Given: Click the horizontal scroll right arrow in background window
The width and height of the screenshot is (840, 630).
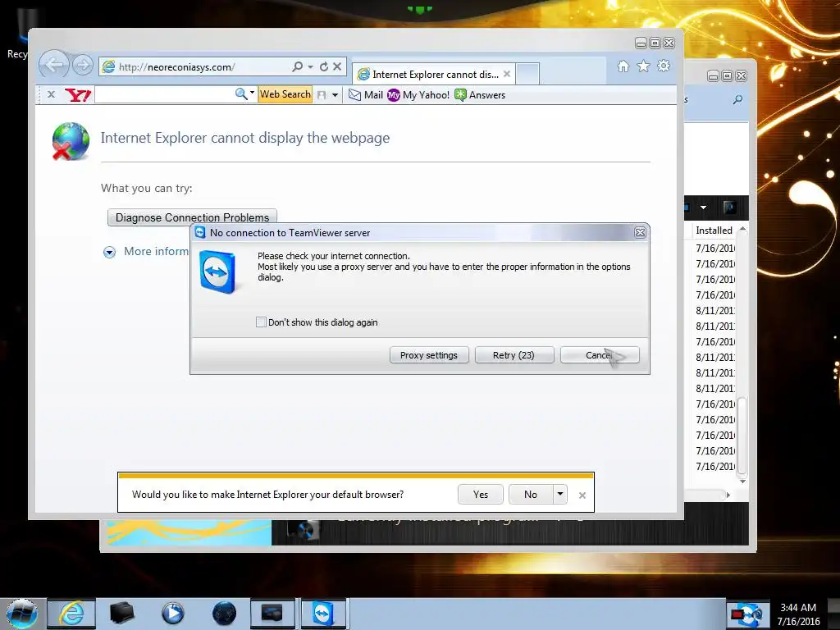Looking at the screenshot, I should pyautogui.click(x=728, y=495).
